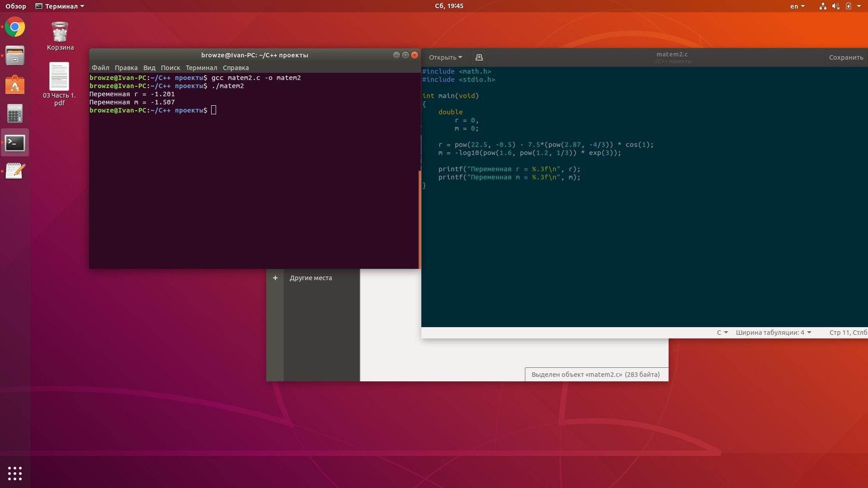Screen dimensions: 868x488
Task: Expand the Открыть dropdown in gedit
Action: tap(445, 57)
